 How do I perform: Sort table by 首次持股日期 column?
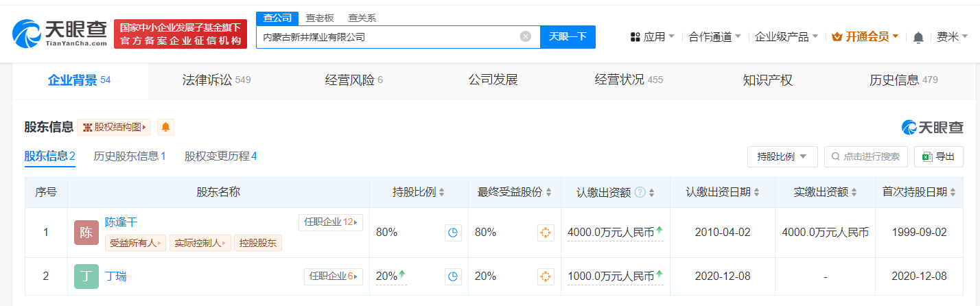[x=952, y=193]
